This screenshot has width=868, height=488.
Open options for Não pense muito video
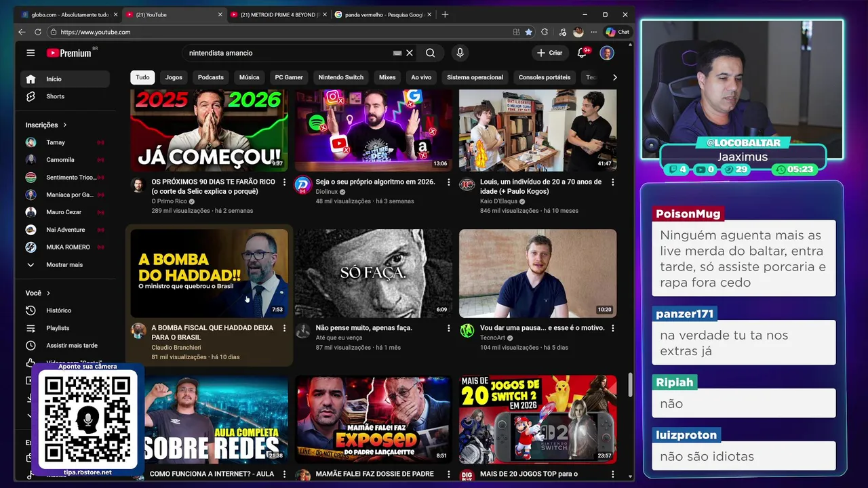448,328
